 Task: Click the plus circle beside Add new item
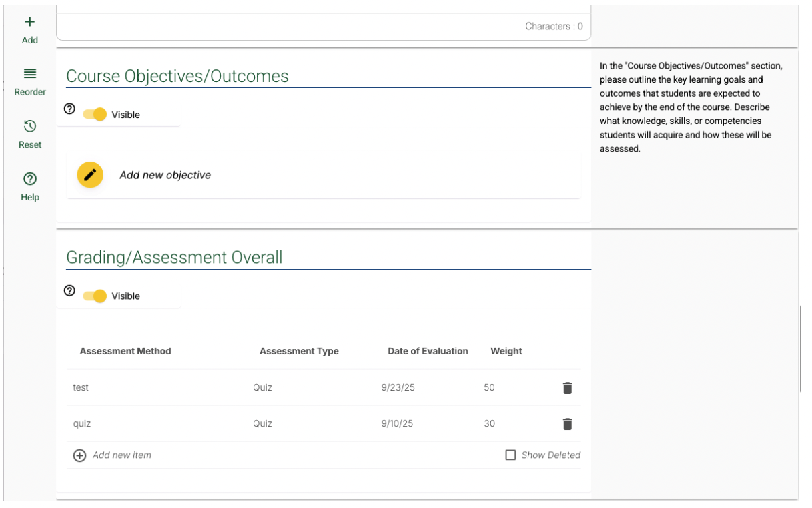click(79, 455)
